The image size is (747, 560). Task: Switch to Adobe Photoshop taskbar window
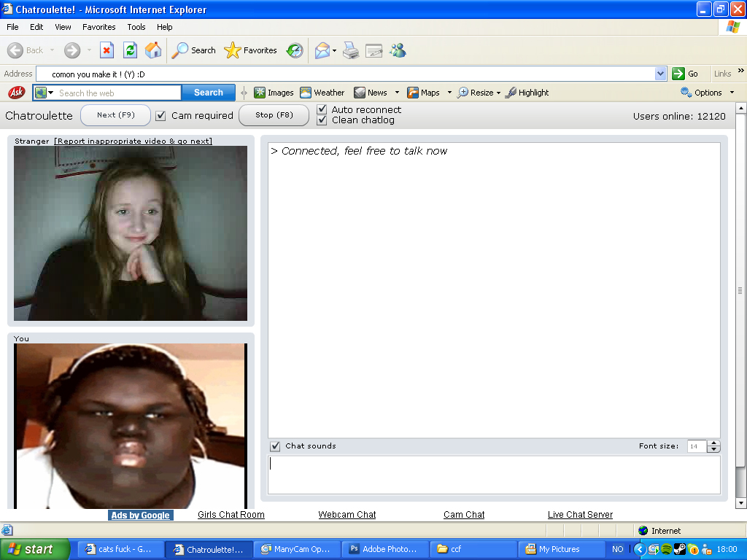point(384,550)
